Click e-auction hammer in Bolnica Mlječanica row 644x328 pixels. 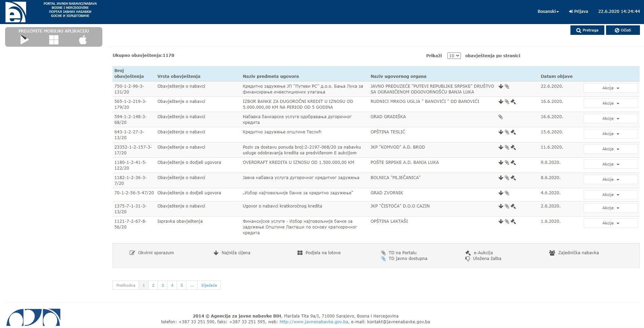click(513, 178)
